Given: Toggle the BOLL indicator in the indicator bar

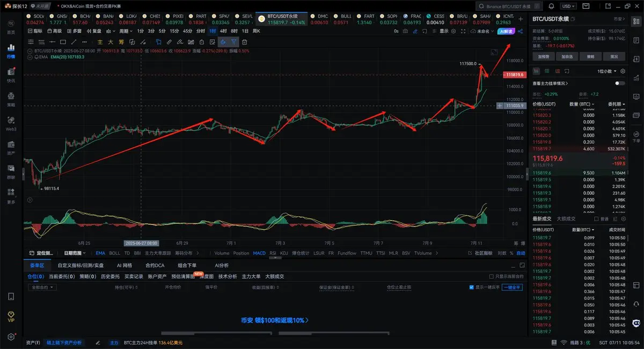Looking at the screenshot, I should pos(115,253).
